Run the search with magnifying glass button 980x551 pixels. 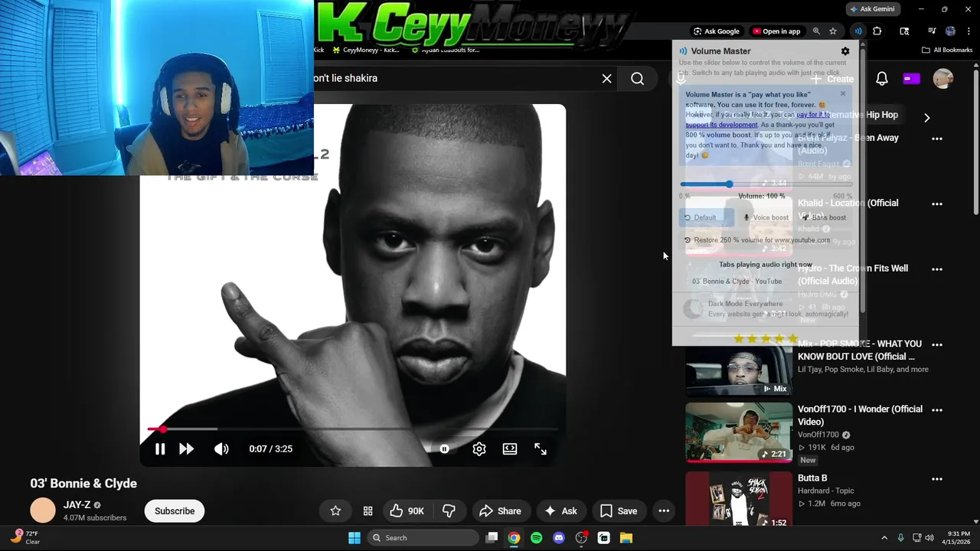637,78
